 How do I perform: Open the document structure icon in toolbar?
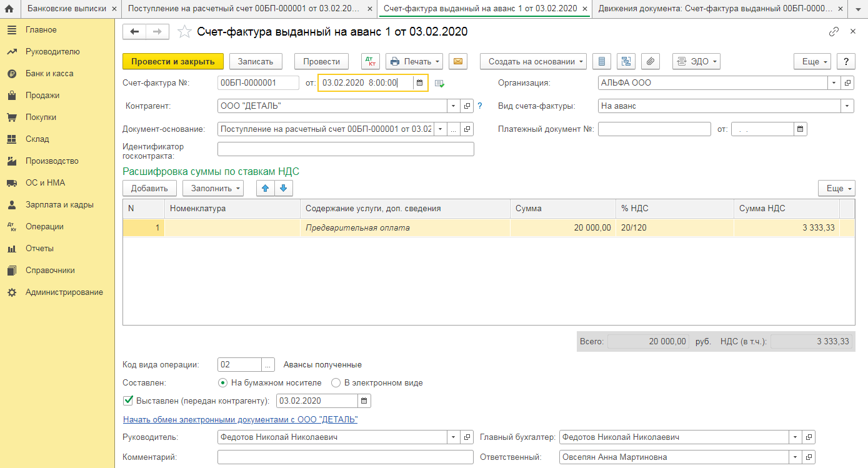pyautogui.click(x=626, y=61)
